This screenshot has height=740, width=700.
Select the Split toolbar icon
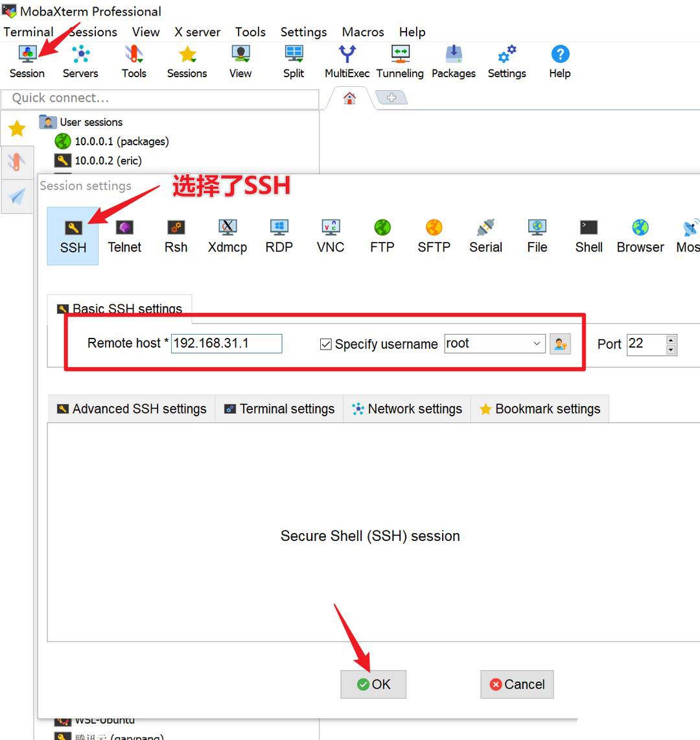294,62
